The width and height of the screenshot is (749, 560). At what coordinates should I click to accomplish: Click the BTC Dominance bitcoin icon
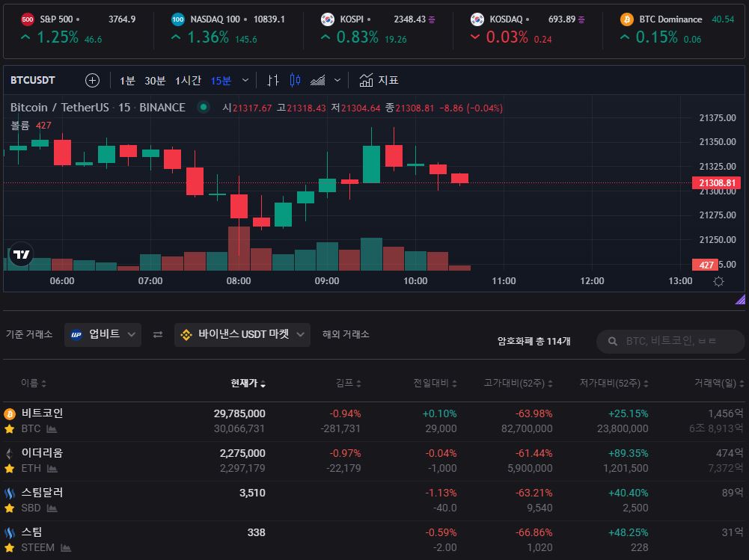point(626,19)
